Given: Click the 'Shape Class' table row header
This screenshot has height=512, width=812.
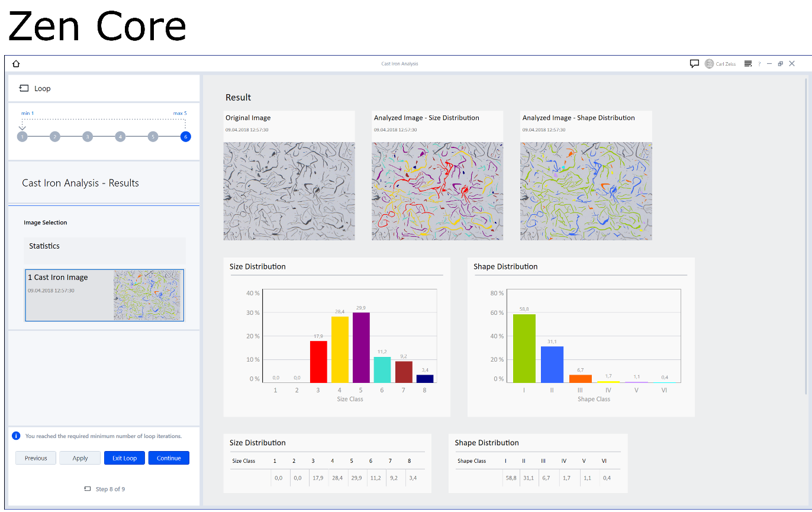Looking at the screenshot, I should pyautogui.click(x=472, y=461).
